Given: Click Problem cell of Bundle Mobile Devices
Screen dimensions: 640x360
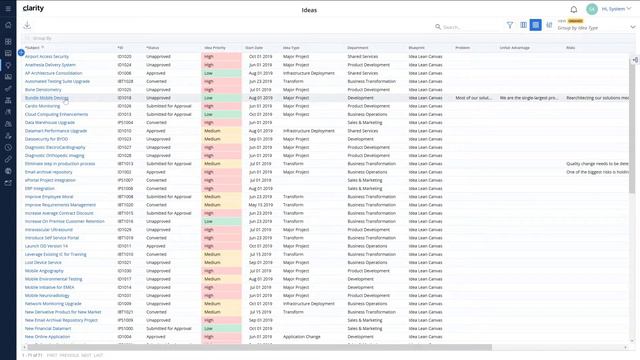Looking at the screenshot, I should 473,98.
